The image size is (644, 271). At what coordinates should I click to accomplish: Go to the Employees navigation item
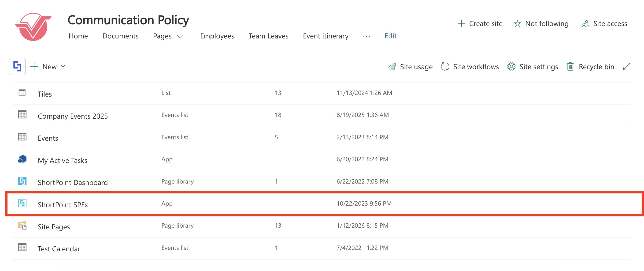click(217, 36)
